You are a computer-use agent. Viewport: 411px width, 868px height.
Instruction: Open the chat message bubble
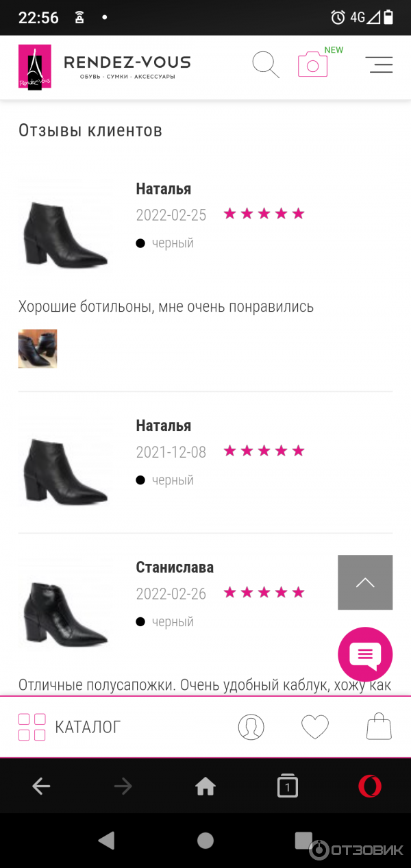pyautogui.click(x=365, y=654)
